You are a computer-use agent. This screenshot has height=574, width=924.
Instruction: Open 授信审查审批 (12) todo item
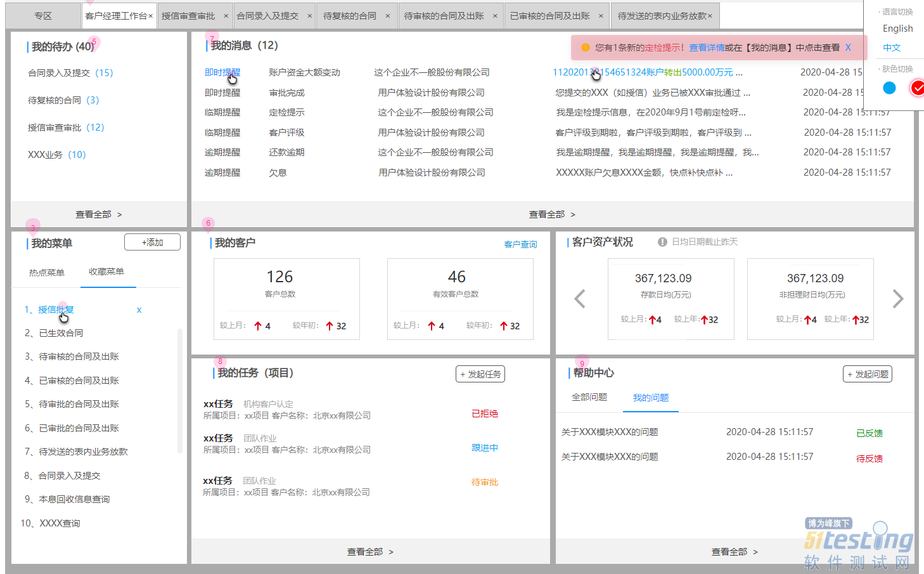[66, 127]
